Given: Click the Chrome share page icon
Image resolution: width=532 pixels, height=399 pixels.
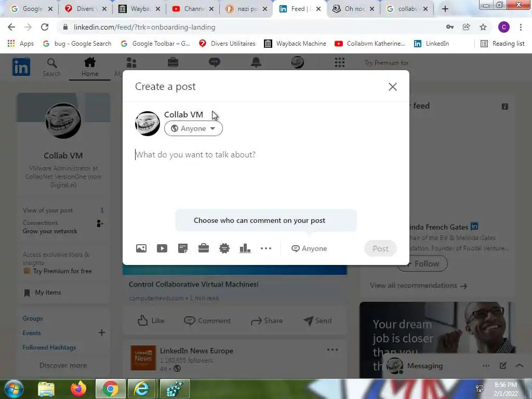Looking at the screenshot, I should coord(466,27).
